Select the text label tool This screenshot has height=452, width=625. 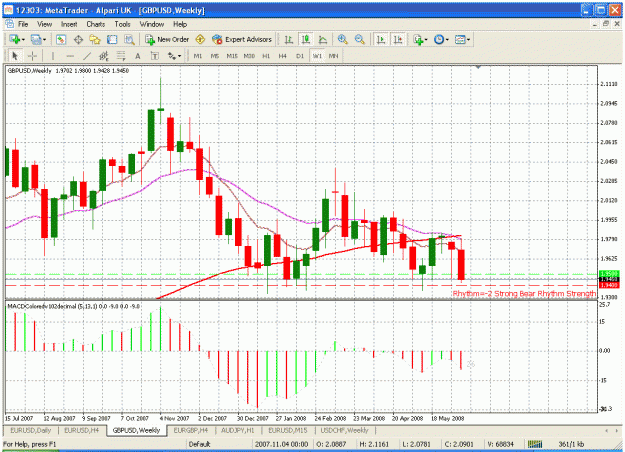155,56
